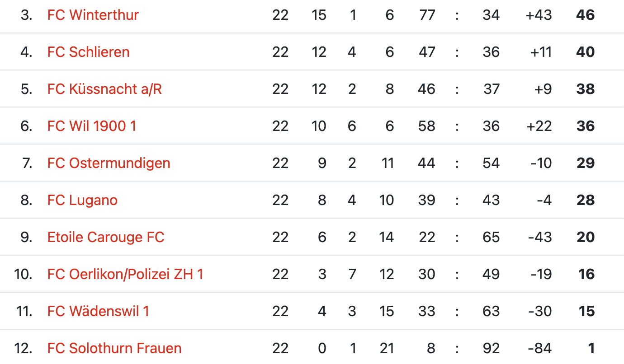Image resolution: width=624 pixels, height=364 pixels.
Task: Select the 77 goals scored cell
Action: click(426, 15)
